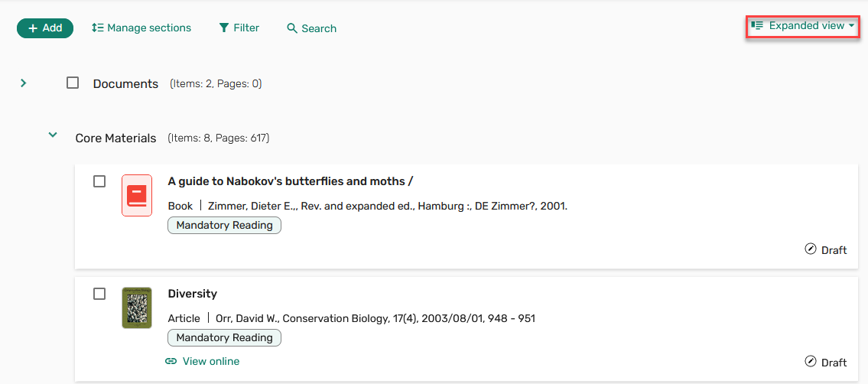Click the Search magnifier icon
The width and height of the screenshot is (868, 384).
[x=292, y=28]
